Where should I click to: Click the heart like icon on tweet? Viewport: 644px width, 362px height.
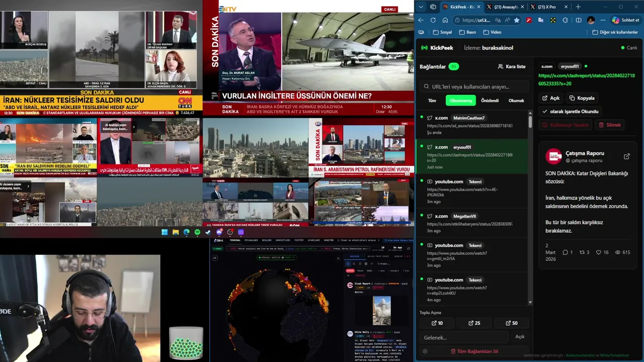tap(599, 252)
